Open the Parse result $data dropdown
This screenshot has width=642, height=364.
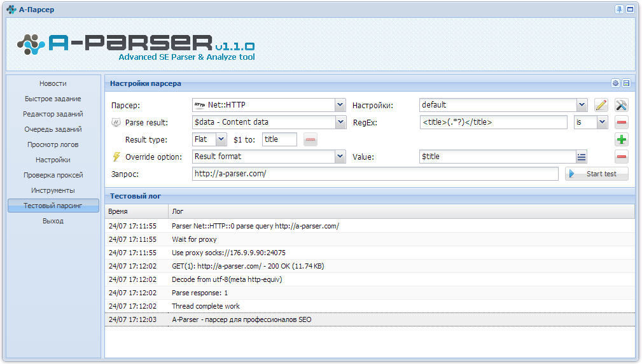340,122
